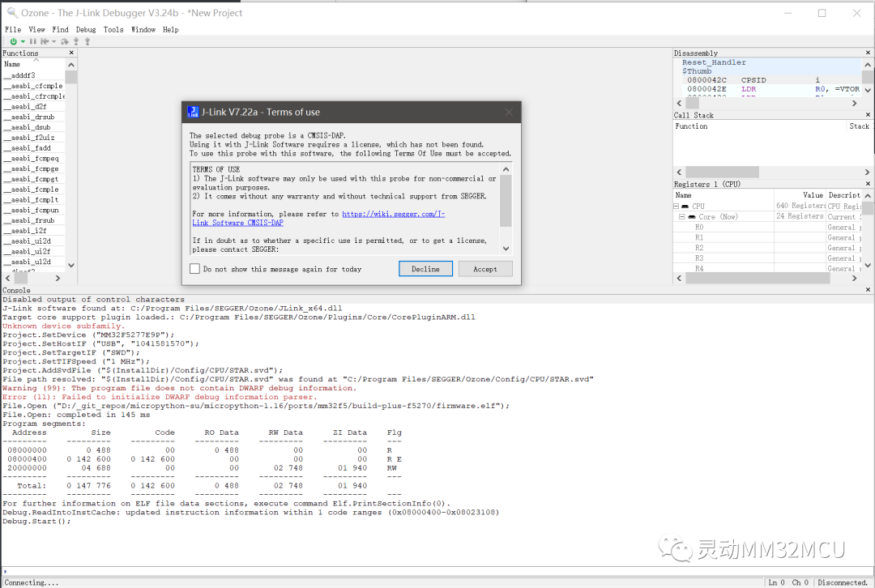The height and width of the screenshot is (588, 875).
Task: Open the Tools menu
Action: (113, 30)
